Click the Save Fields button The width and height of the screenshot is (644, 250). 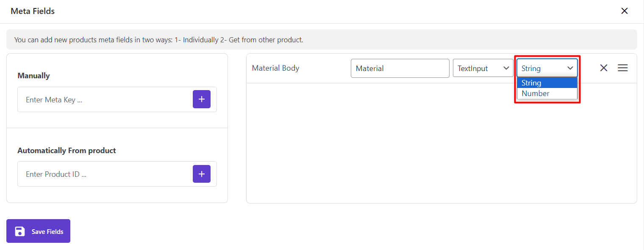(38, 231)
